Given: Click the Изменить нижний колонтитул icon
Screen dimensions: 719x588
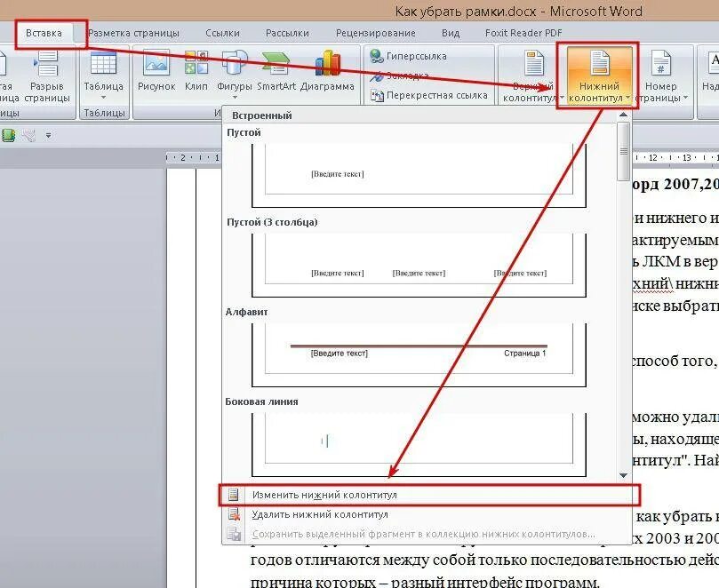Looking at the screenshot, I should (x=234, y=495).
